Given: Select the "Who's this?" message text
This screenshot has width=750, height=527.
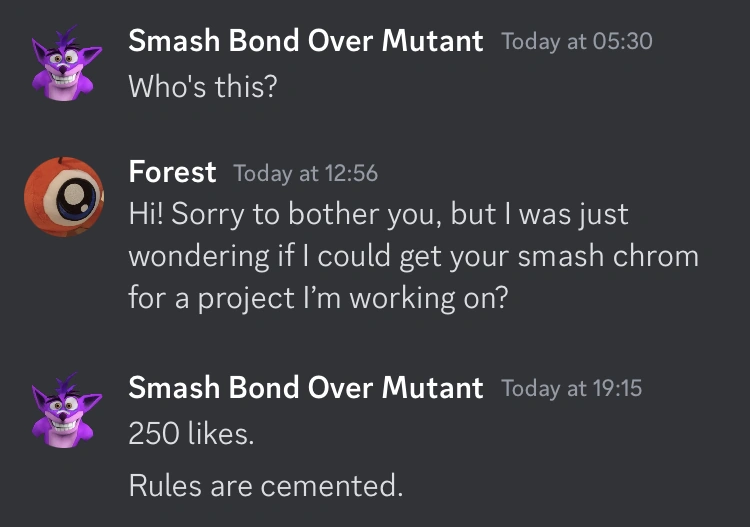Looking at the screenshot, I should (202, 86).
